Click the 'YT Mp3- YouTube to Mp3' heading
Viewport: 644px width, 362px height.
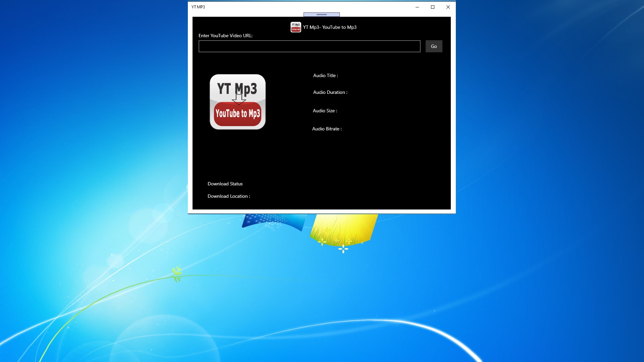[330, 27]
